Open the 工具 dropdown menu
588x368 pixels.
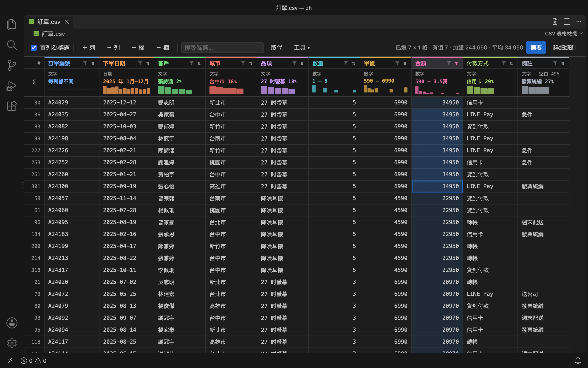(x=302, y=47)
